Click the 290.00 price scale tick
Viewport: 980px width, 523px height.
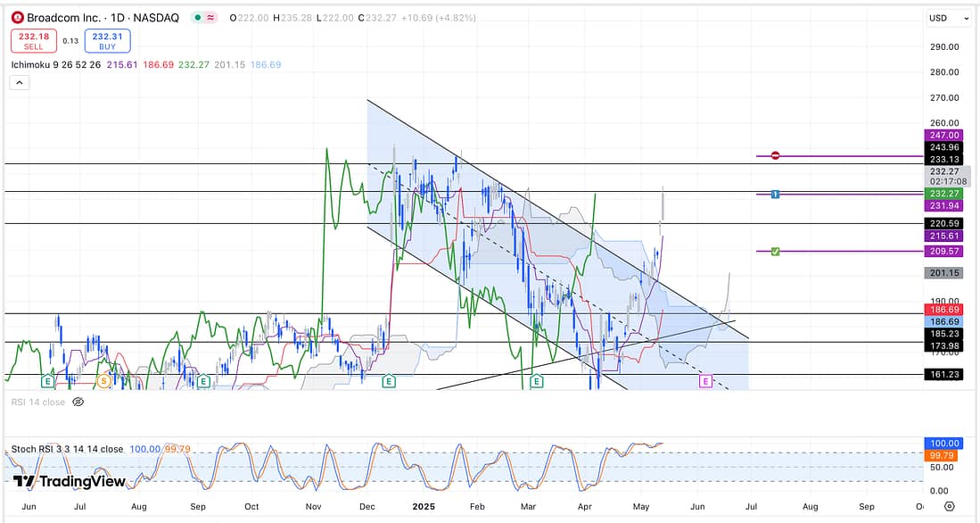pyautogui.click(x=944, y=47)
